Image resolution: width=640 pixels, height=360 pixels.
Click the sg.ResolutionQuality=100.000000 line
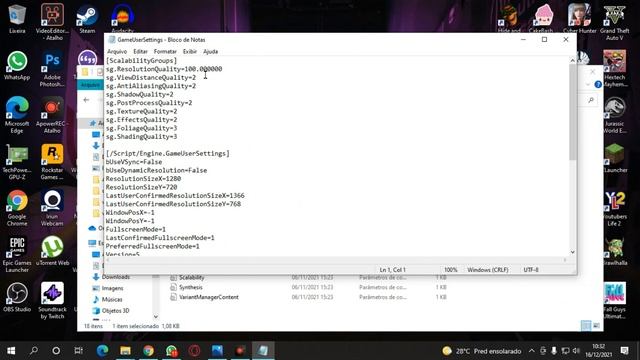pos(164,69)
